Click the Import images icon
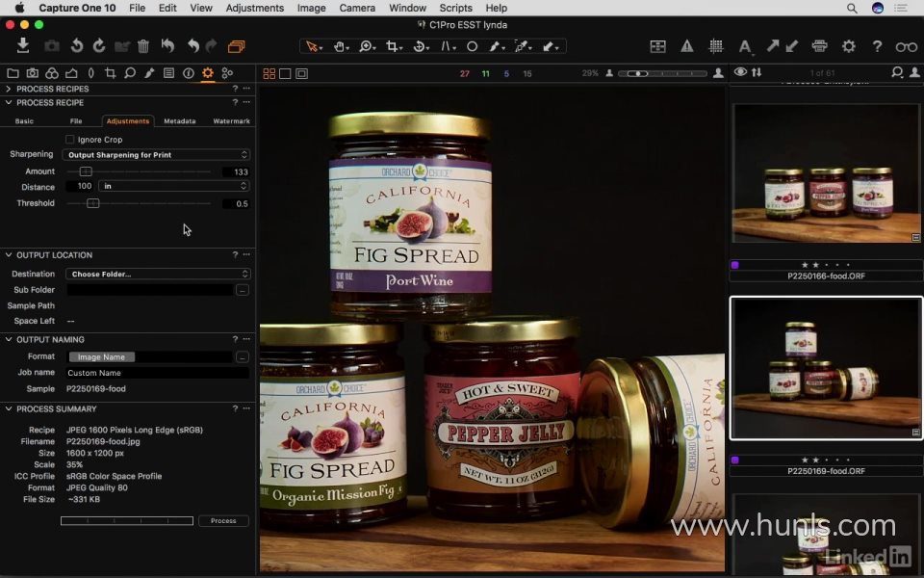Screen dimensions: 924x578 [23, 45]
